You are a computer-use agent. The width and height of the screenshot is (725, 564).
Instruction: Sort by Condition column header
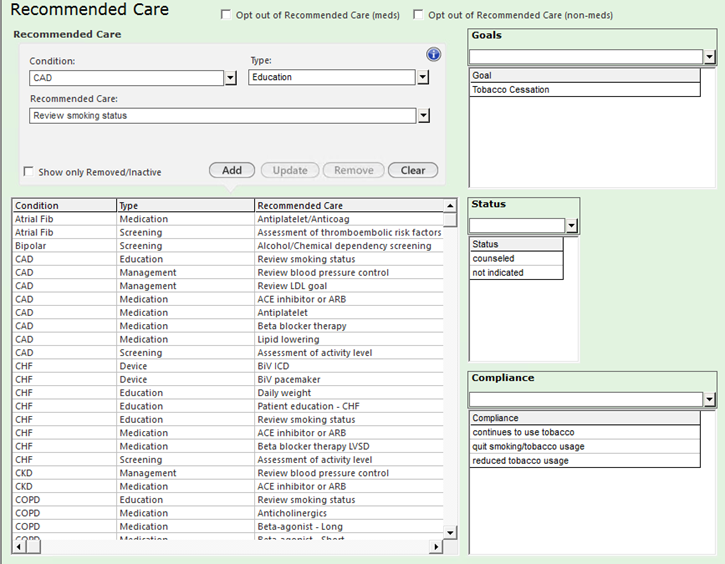(64, 206)
